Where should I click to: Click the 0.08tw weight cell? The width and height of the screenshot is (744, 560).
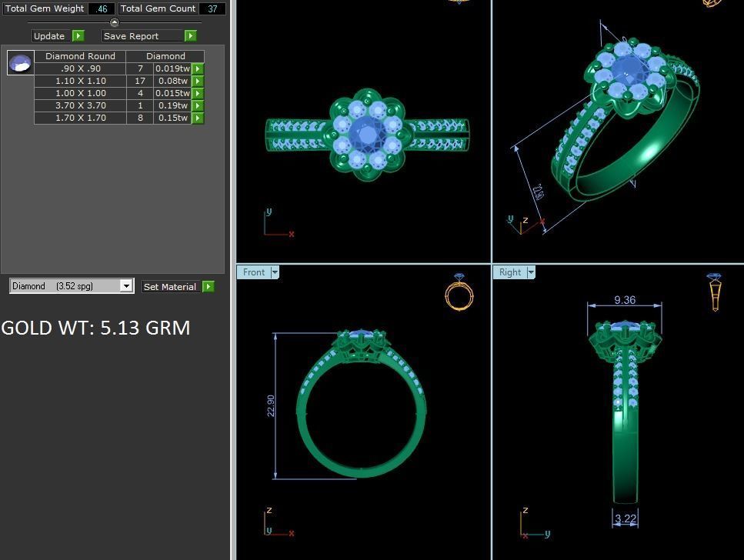click(172, 81)
